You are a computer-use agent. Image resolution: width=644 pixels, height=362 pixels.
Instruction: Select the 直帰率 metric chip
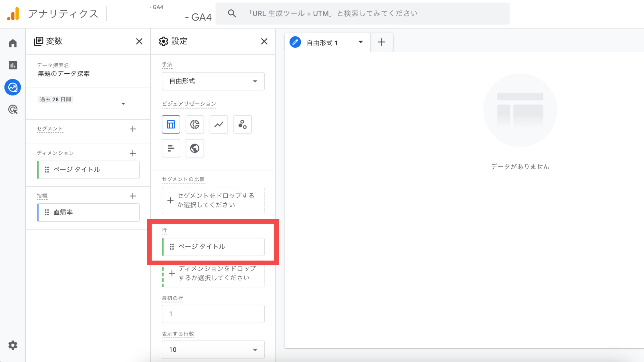pyautogui.click(x=88, y=212)
